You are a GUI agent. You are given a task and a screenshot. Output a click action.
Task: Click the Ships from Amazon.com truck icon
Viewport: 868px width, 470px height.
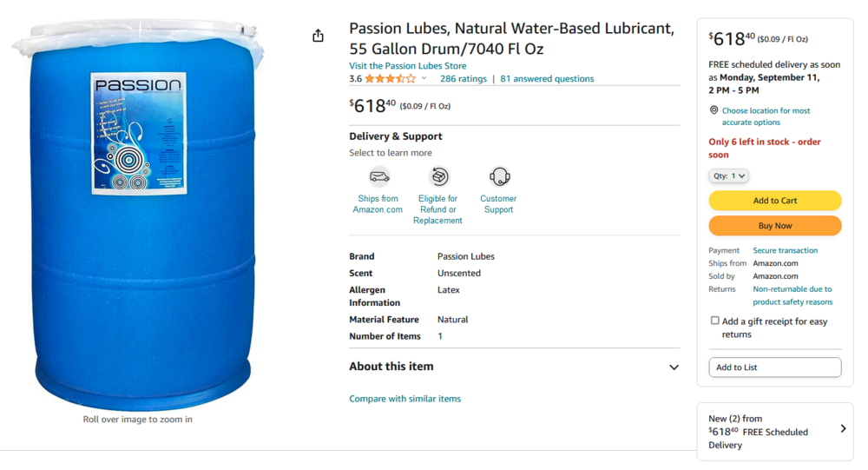tap(379, 177)
